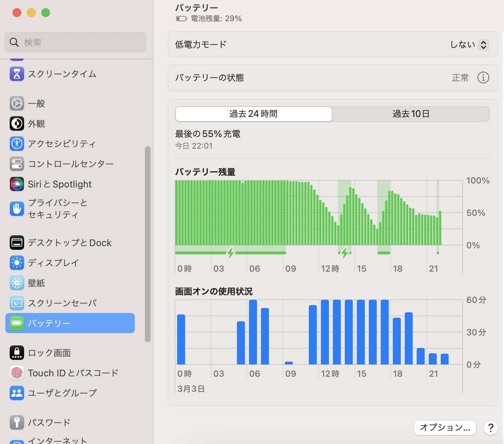This screenshot has height=444, width=504.
Task: Open the ディスプレイ settings icon
Action: click(x=16, y=263)
